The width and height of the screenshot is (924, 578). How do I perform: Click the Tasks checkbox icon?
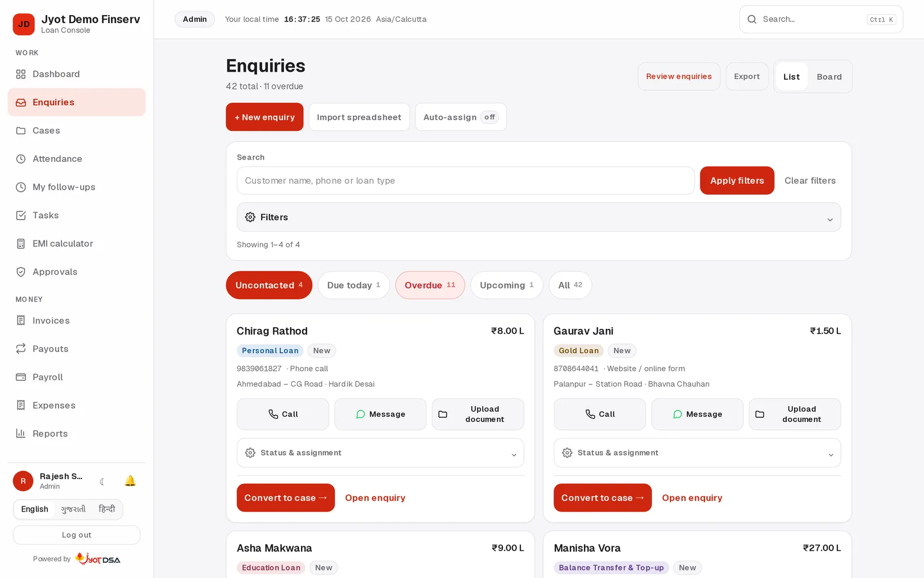click(x=21, y=216)
